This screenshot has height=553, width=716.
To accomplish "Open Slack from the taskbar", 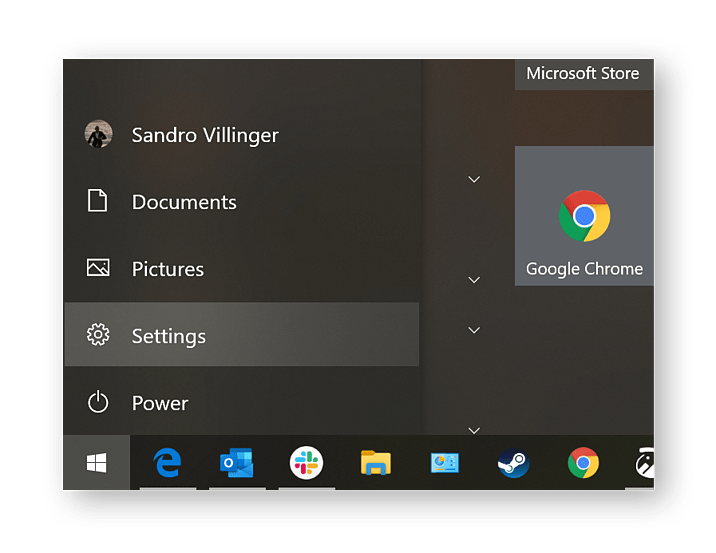I will pos(306,463).
